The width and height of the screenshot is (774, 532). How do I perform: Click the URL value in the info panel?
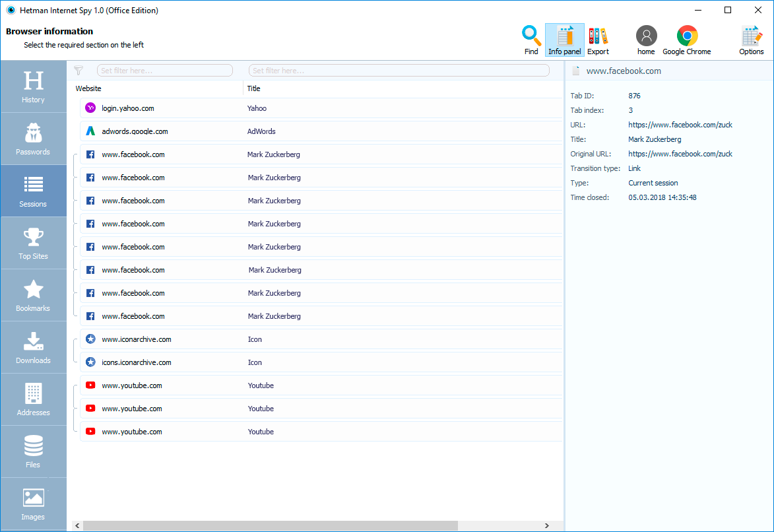tap(680, 125)
